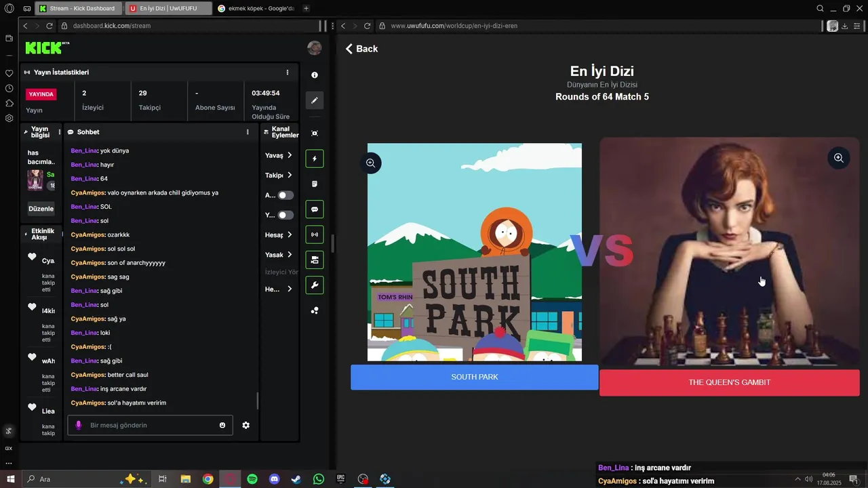Open Spotify from the taskbar
This screenshot has height=488, width=868.
[252, 479]
